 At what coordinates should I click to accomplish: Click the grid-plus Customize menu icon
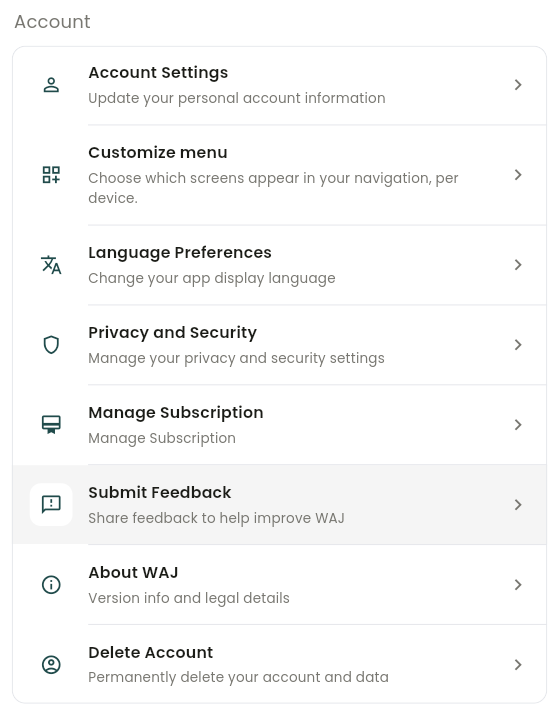coord(51,175)
